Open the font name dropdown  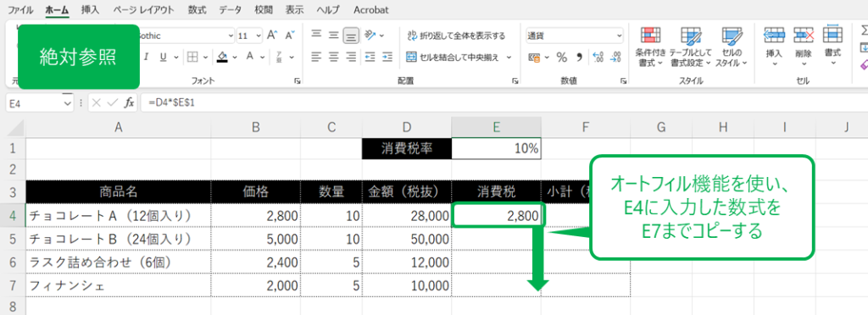click(231, 36)
